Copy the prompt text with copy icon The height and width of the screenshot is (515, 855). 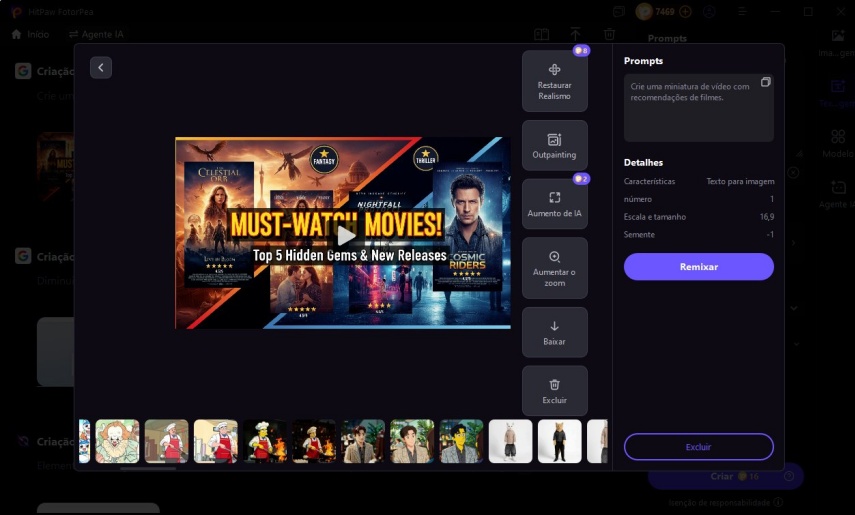(766, 82)
